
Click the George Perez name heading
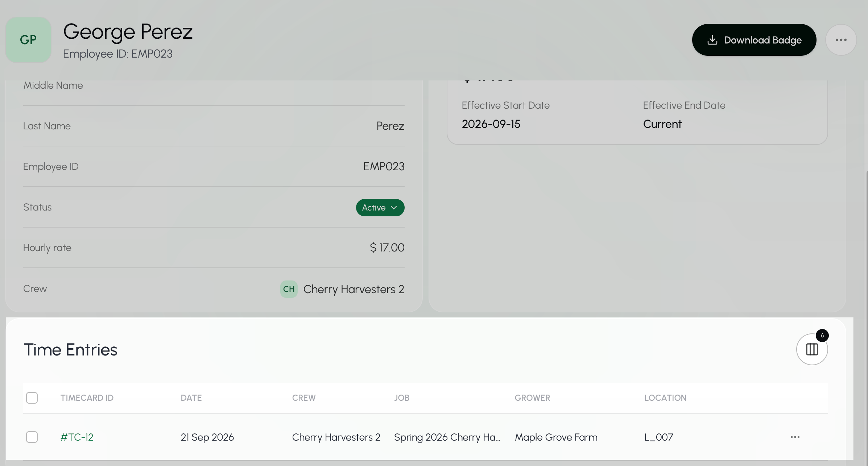click(x=128, y=32)
